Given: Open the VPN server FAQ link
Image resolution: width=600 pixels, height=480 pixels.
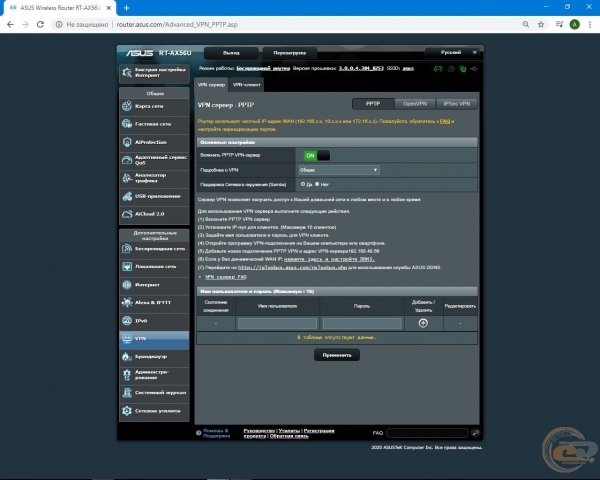Looking at the screenshot, I should click(226, 277).
